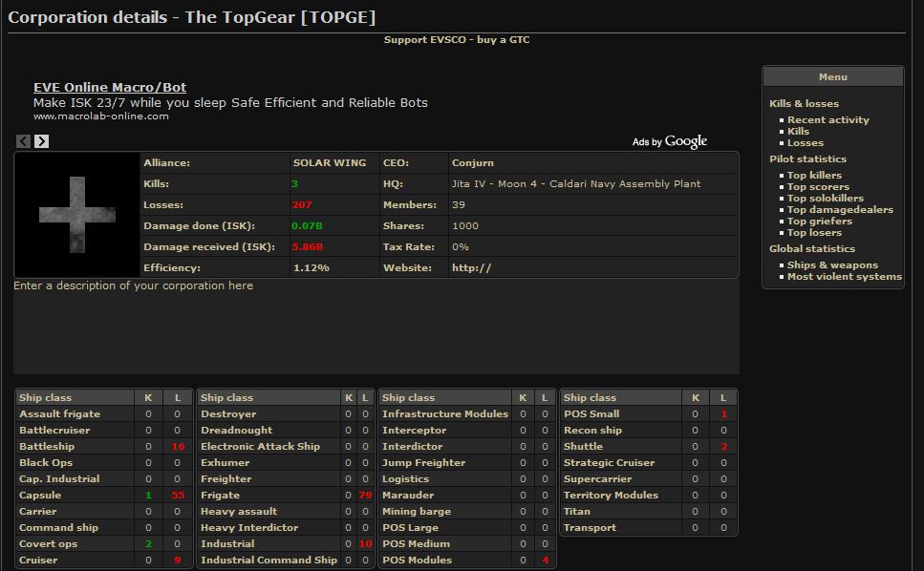This screenshot has height=571, width=924.
Task: Click the next ad arrow icon
Action: click(41, 141)
